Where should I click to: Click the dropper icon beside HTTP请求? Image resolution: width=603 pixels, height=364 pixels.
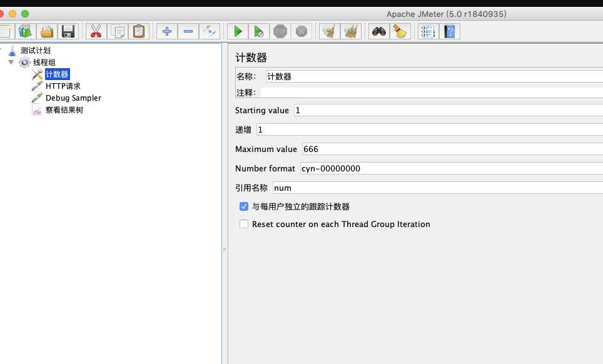point(37,86)
